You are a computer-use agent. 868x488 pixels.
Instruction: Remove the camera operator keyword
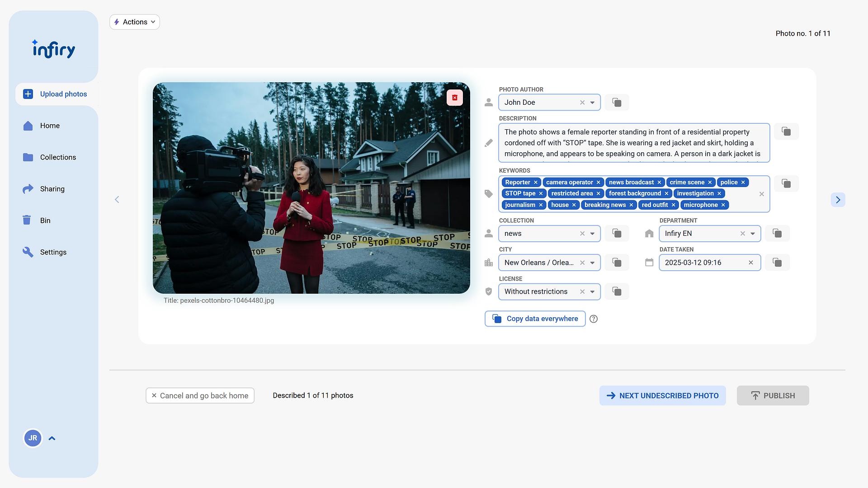point(598,183)
